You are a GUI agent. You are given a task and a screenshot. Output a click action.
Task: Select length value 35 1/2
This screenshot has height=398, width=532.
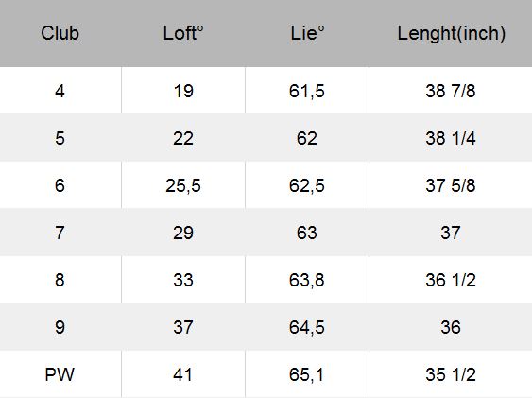pos(451,374)
